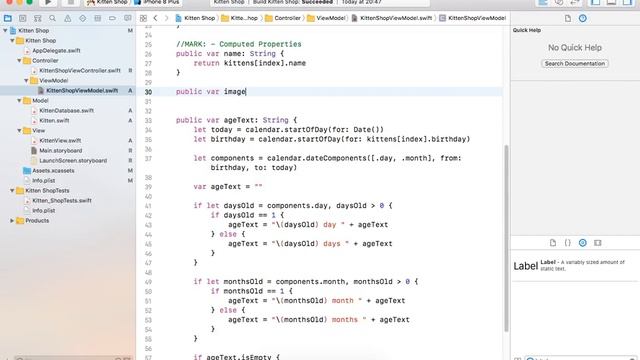Go forward in editor history
Viewport: 640px width, 360px height.
coord(166,18)
